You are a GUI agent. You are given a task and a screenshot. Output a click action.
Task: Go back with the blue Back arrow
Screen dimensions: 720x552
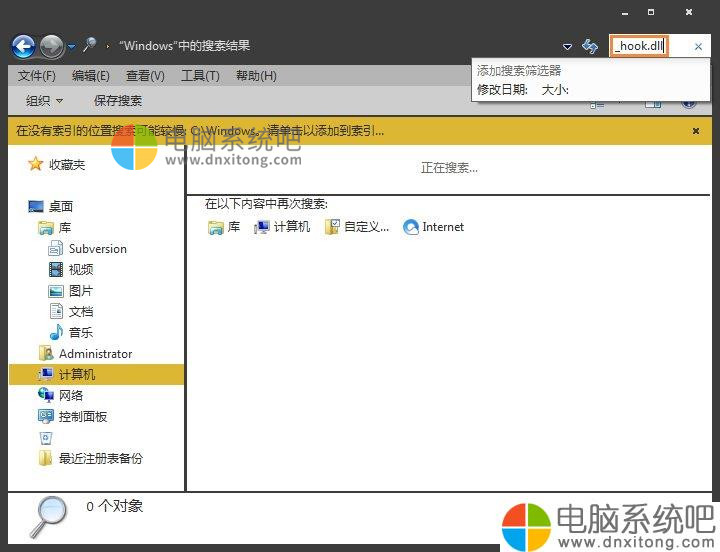point(23,47)
